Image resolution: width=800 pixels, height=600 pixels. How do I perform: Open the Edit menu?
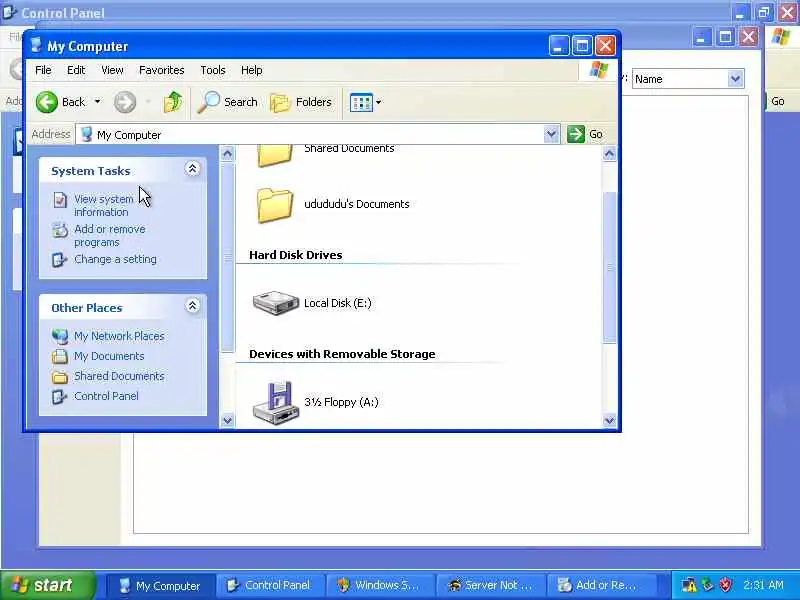tap(76, 70)
